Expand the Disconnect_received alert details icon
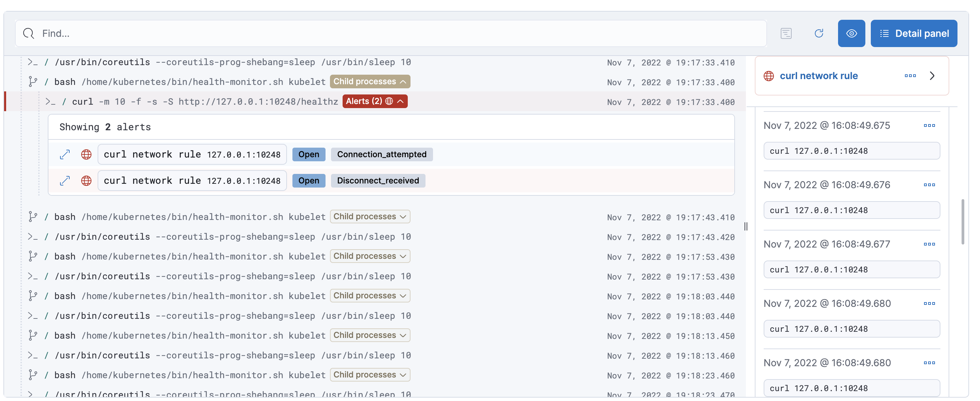The width and height of the screenshot is (980, 401). (x=65, y=180)
